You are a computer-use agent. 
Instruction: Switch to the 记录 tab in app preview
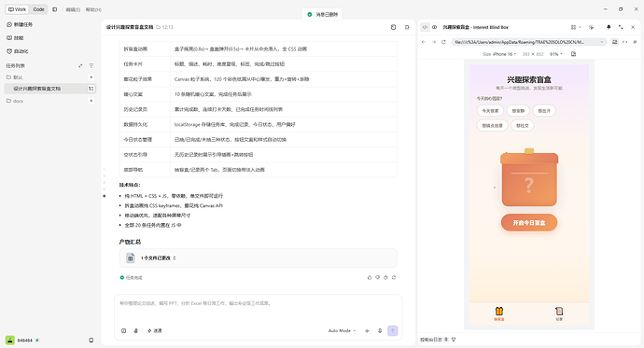559,313
